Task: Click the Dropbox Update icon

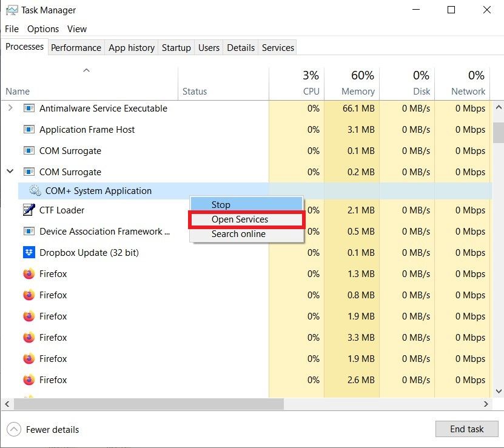Action: point(29,253)
